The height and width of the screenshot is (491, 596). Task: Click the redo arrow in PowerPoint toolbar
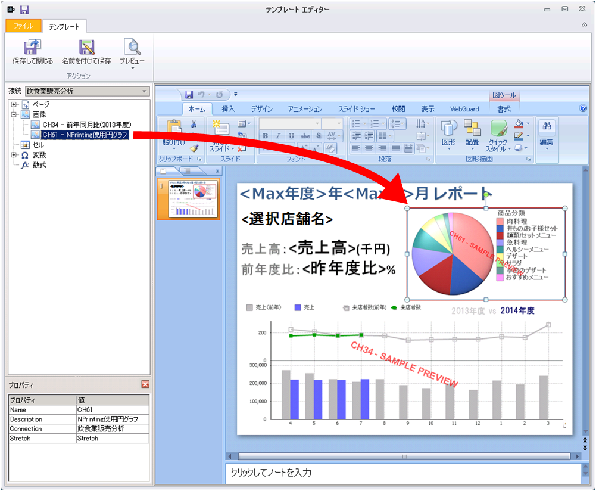(219, 95)
